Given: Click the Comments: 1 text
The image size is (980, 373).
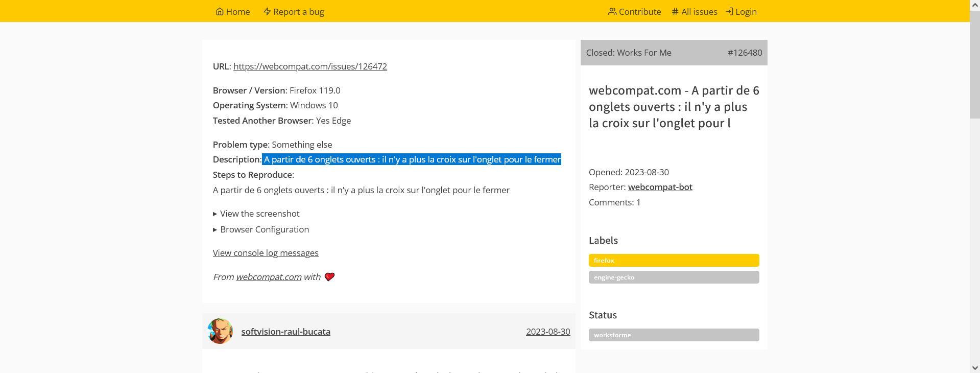Looking at the screenshot, I should 615,202.
